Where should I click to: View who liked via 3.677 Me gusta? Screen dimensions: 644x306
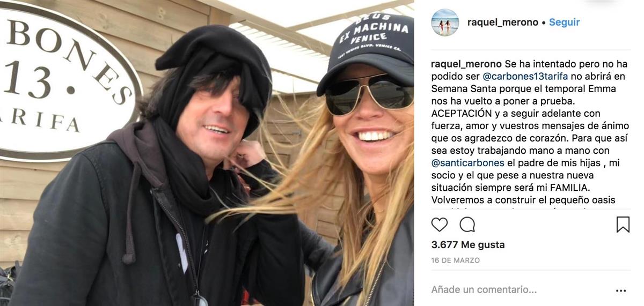(468, 245)
